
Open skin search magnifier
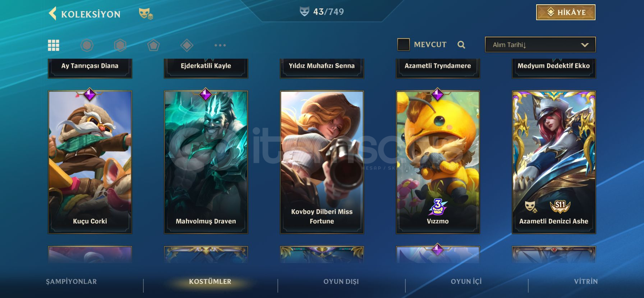[461, 45]
